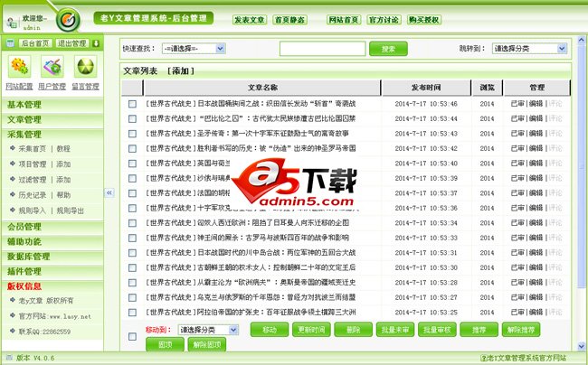The image size is (588, 365).
Task: Click 规则导出 link in sidebar
Action: click(x=71, y=211)
